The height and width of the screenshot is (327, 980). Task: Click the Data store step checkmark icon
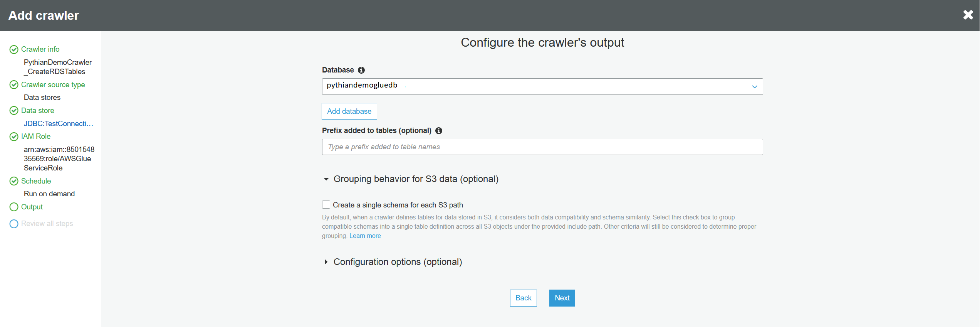point(14,111)
